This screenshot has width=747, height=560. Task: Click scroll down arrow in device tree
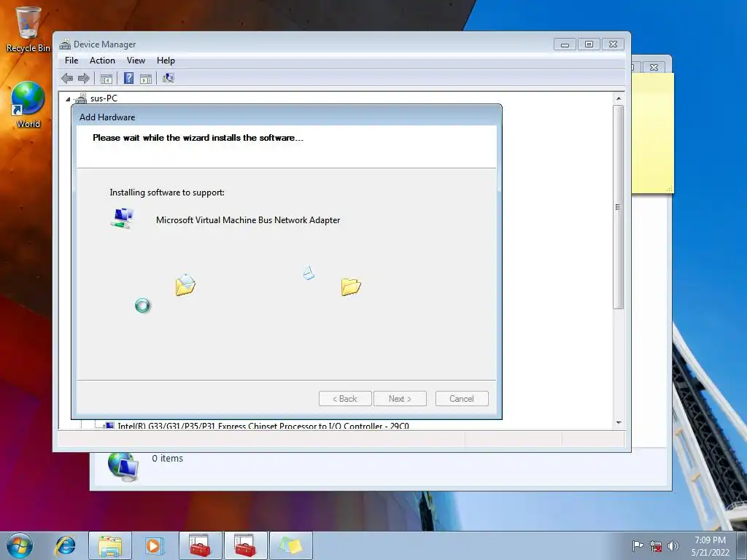[619, 422]
